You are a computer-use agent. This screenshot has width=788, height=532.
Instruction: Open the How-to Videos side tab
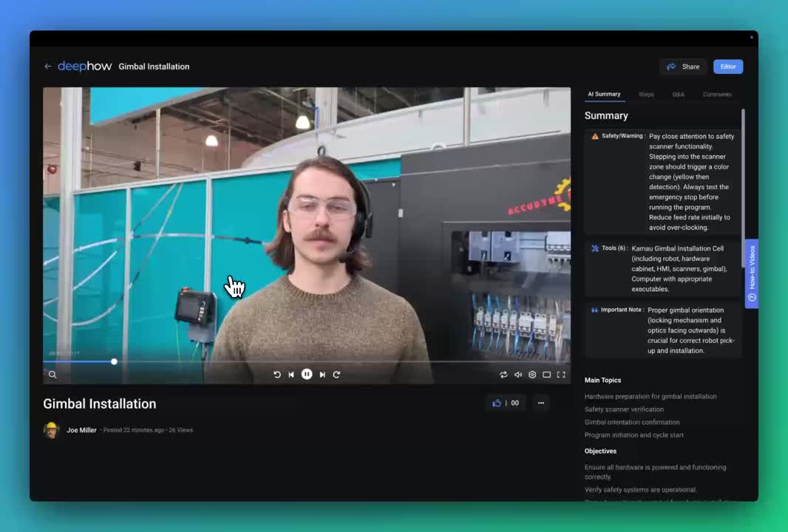coord(752,274)
